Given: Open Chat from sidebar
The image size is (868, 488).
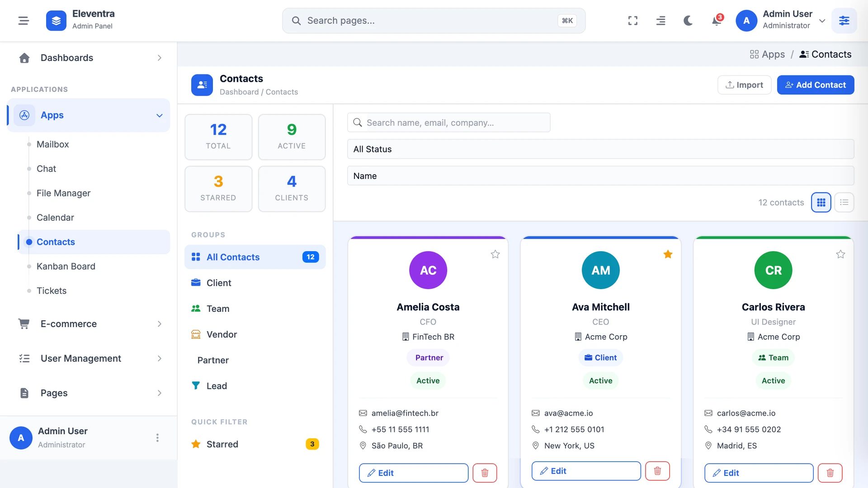Looking at the screenshot, I should [47, 169].
